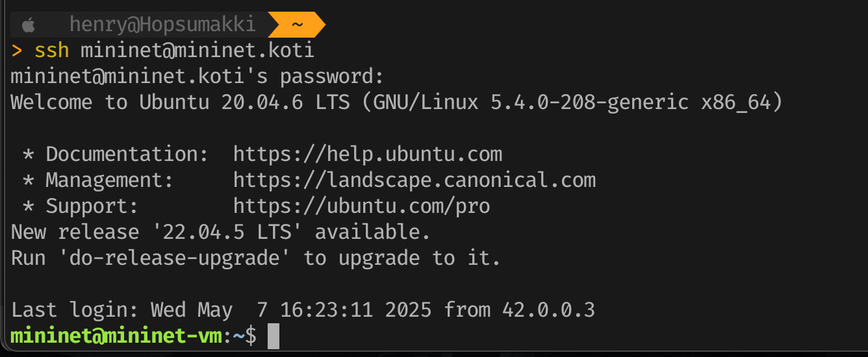The width and height of the screenshot is (868, 357).
Task: Click the block cursor at the prompt
Action: click(274, 336)
